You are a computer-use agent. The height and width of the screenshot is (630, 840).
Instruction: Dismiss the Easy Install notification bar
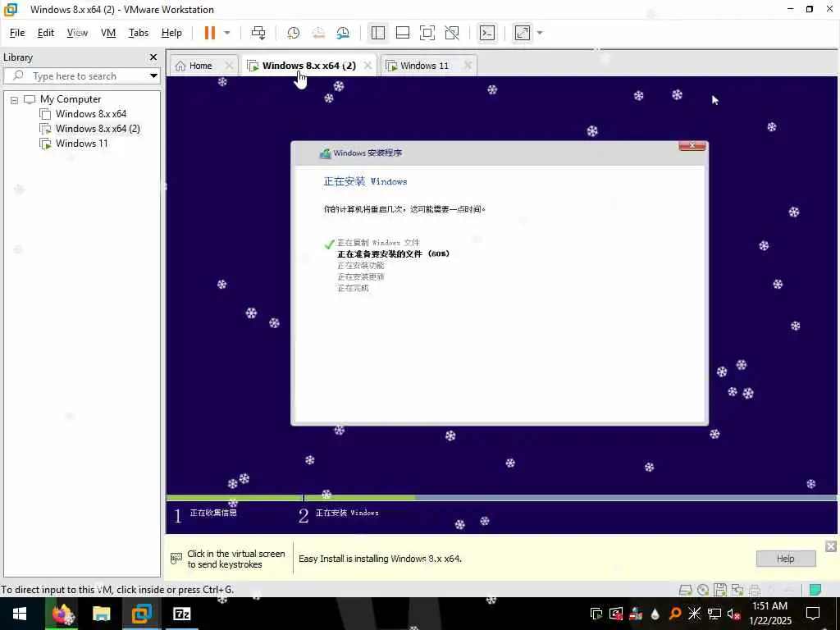tap(831, 546)
